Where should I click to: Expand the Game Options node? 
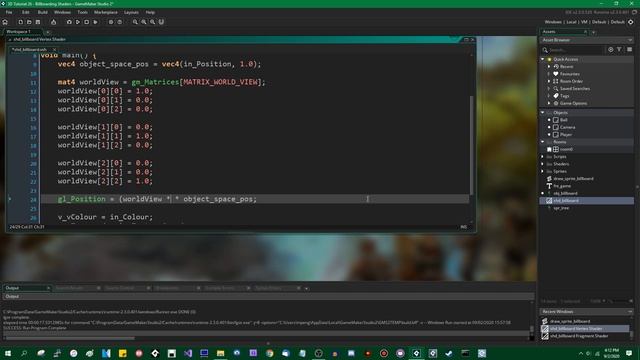(549, 103)
